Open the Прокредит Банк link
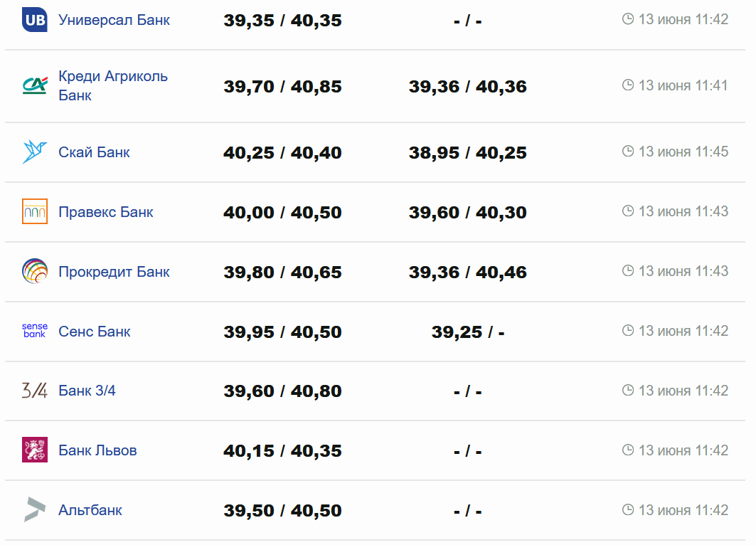Screen dimensions: 756x545 [x=114, y=272]
